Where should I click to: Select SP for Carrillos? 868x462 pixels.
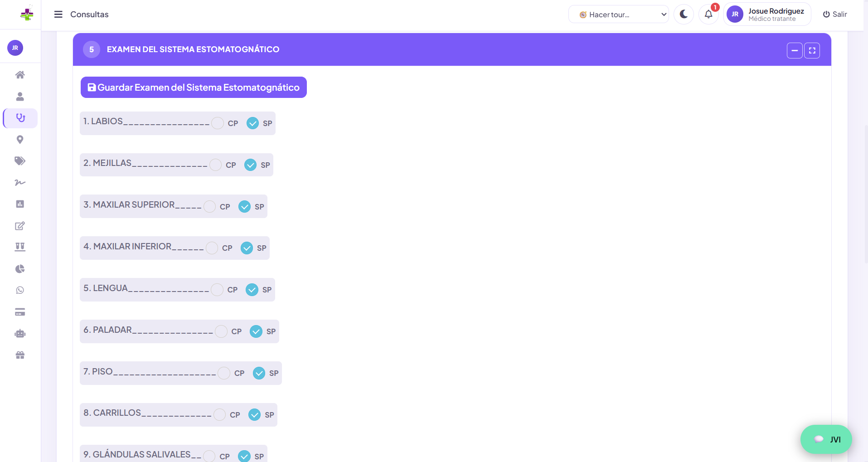(254, 415)
